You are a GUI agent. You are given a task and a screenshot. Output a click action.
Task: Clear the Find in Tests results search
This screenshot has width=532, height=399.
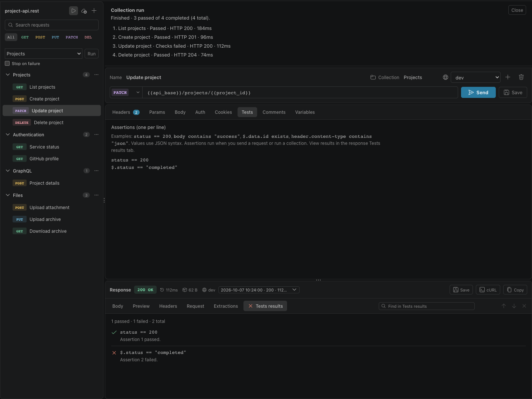point(524,306)
